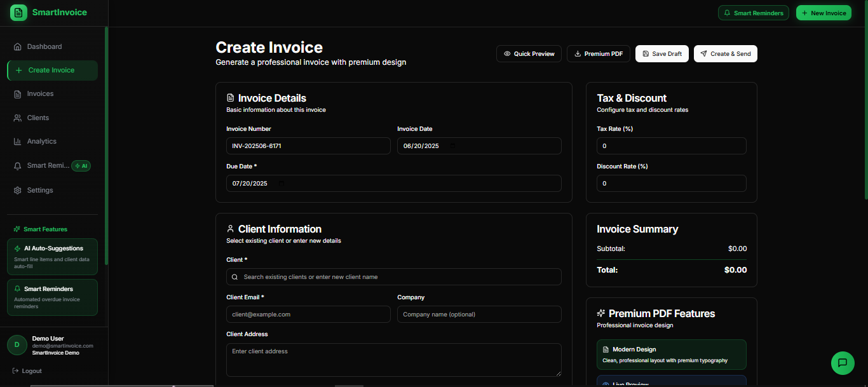Click the Invoice Number field
The image size is (868, 387).
pyautogui.click(x=308, y=146)
